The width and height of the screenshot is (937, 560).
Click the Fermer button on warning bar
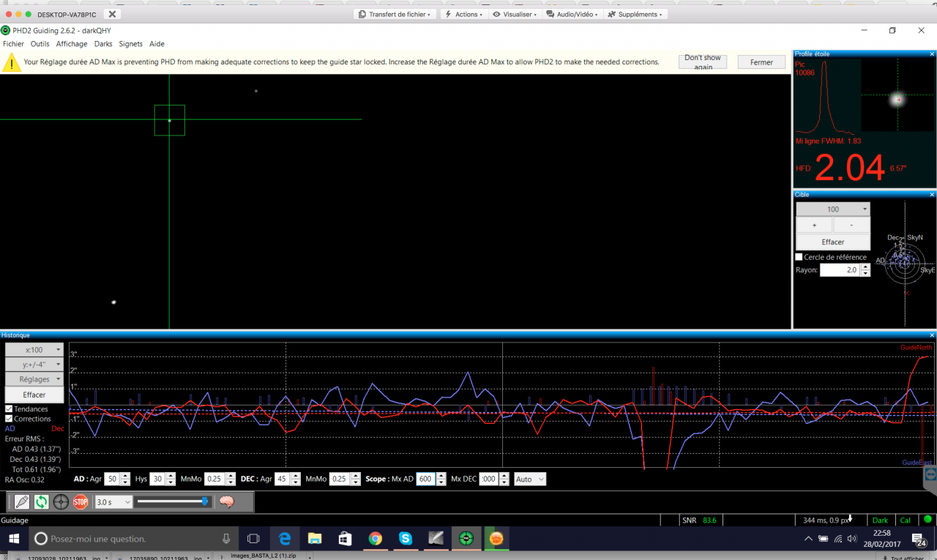click(x=761, y=62)
